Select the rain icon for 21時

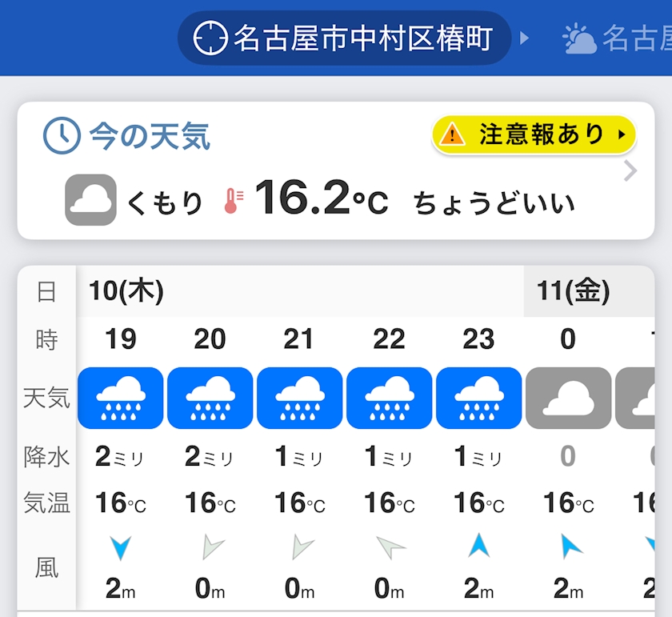(299, 398)
